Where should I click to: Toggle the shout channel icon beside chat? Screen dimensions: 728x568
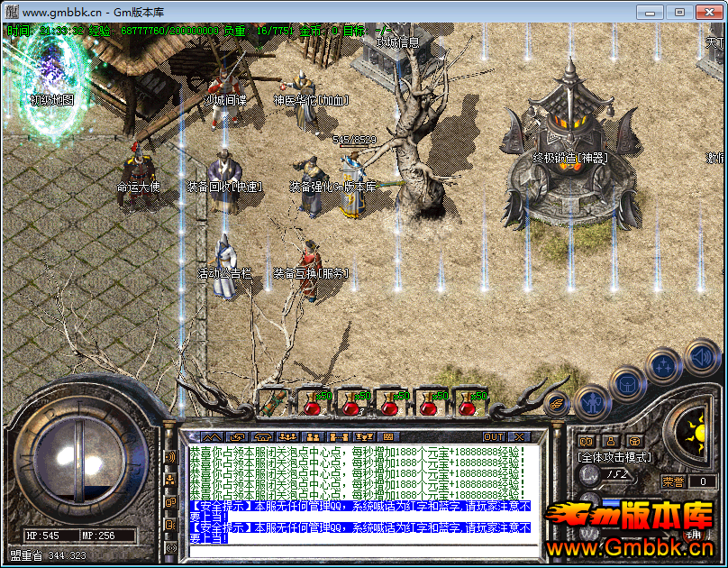[x=170, y=457]
